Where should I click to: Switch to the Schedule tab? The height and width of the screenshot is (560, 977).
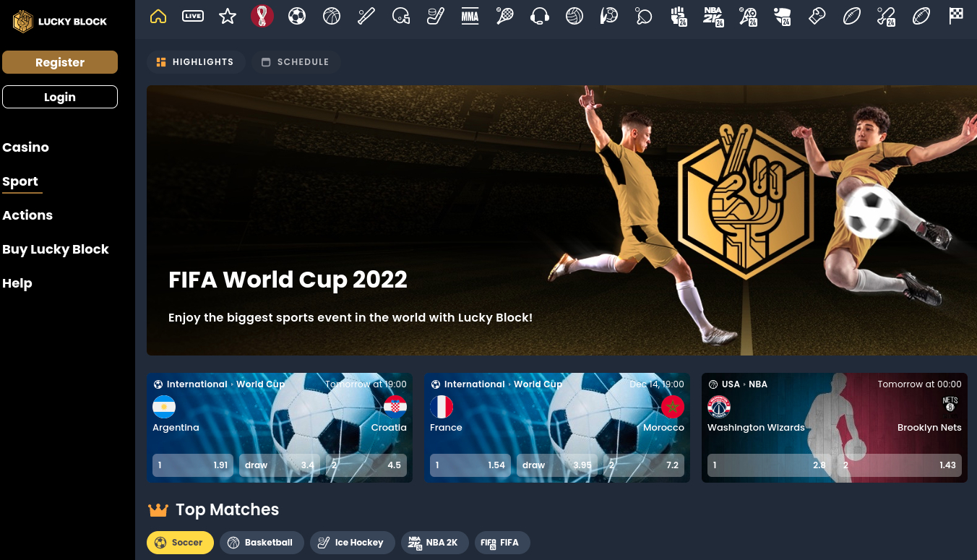click(x=296, y=62)
